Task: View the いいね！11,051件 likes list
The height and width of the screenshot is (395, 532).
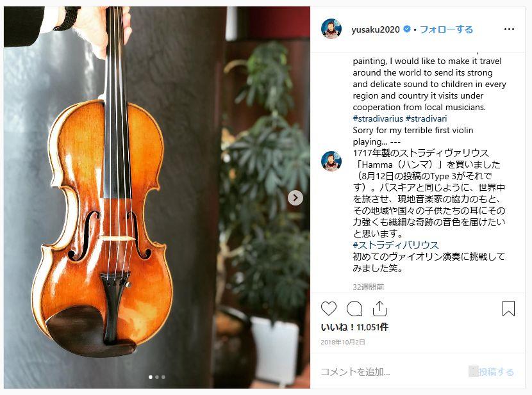Action: click(354, 327)
